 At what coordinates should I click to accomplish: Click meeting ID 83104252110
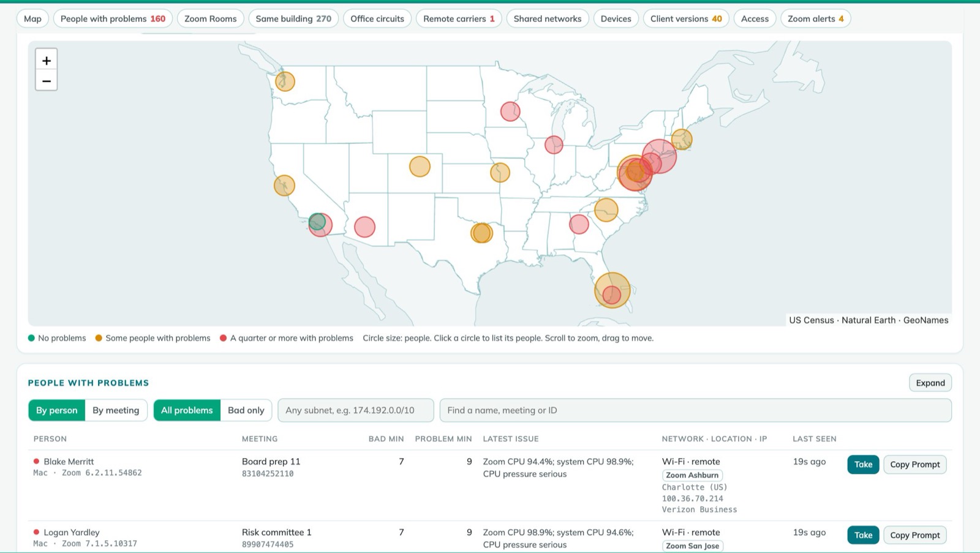pos(268,473)
